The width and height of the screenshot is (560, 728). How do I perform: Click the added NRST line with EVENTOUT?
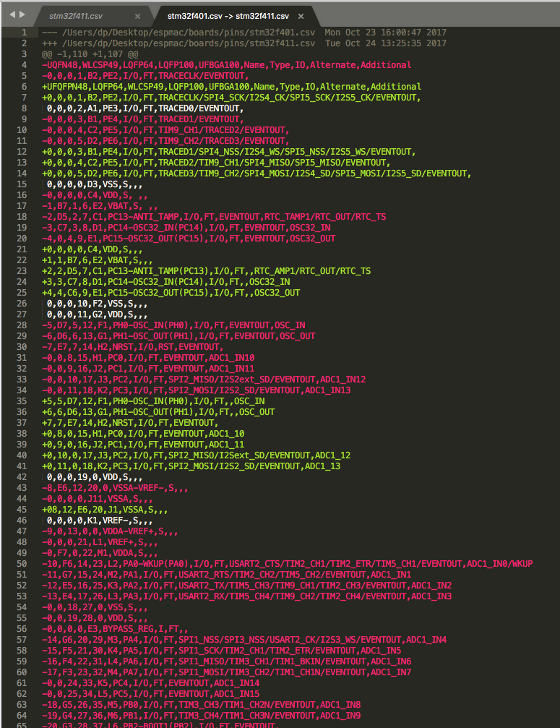click(x=130, y=423)
